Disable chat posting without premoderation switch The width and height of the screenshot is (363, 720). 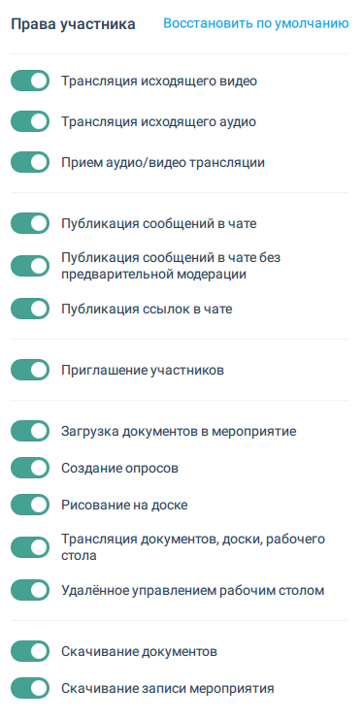[30, 266]
